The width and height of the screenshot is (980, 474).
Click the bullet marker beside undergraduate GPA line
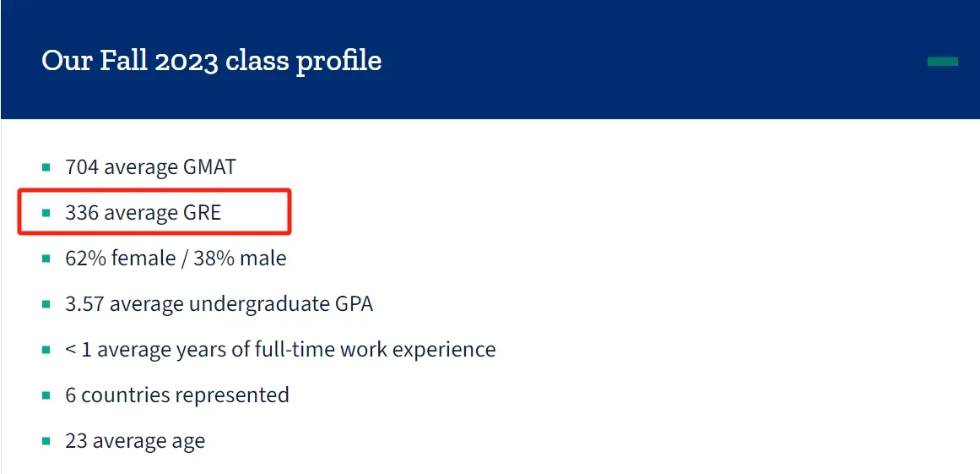pos(46,304)
